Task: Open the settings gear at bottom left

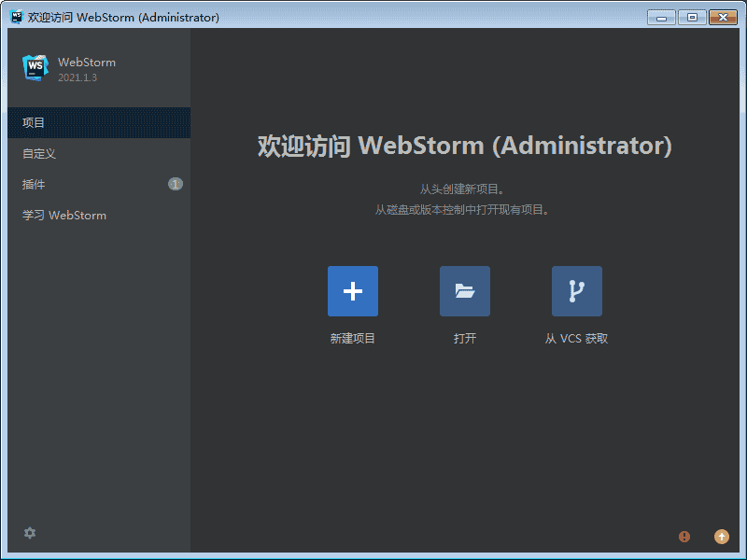Action: pos(29,533)
